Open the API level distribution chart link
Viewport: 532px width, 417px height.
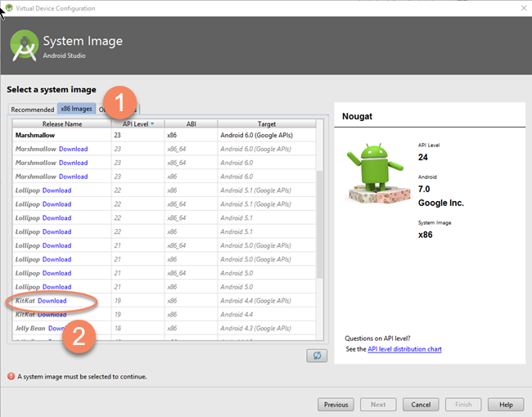pos(404,349)
